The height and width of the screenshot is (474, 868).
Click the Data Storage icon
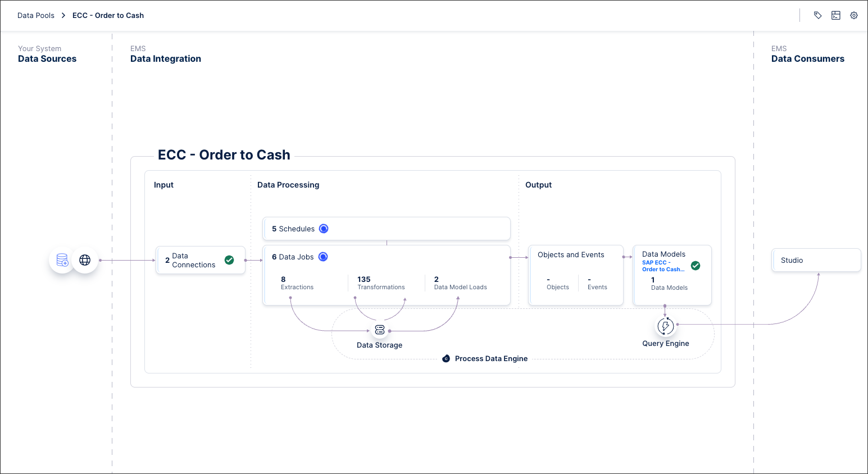click(380, 330)
